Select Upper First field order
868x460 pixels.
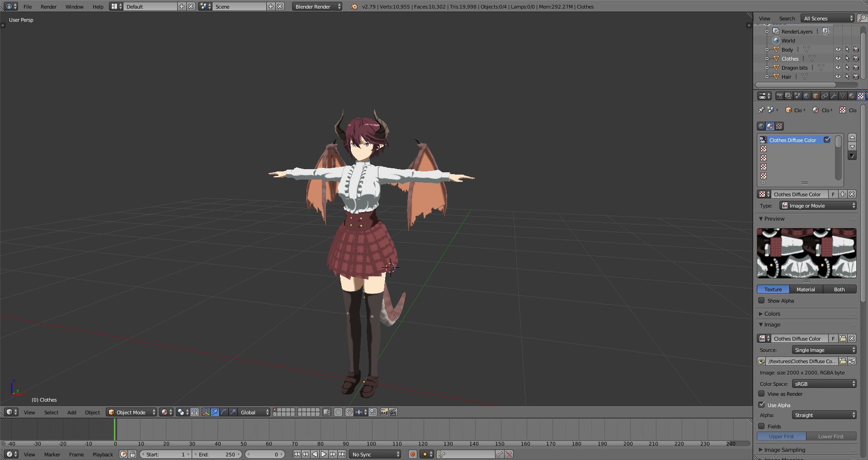click(x=782, y=436)
